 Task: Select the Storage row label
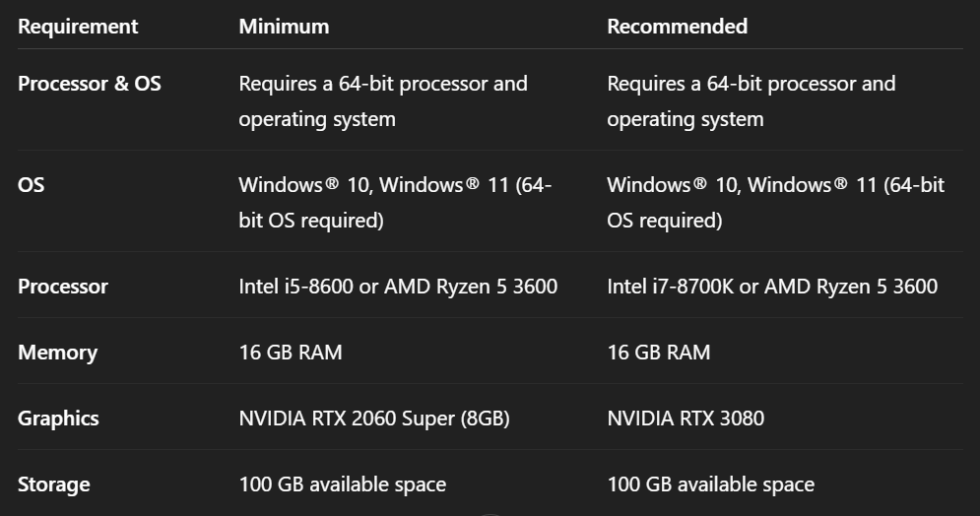click(54, 484)
